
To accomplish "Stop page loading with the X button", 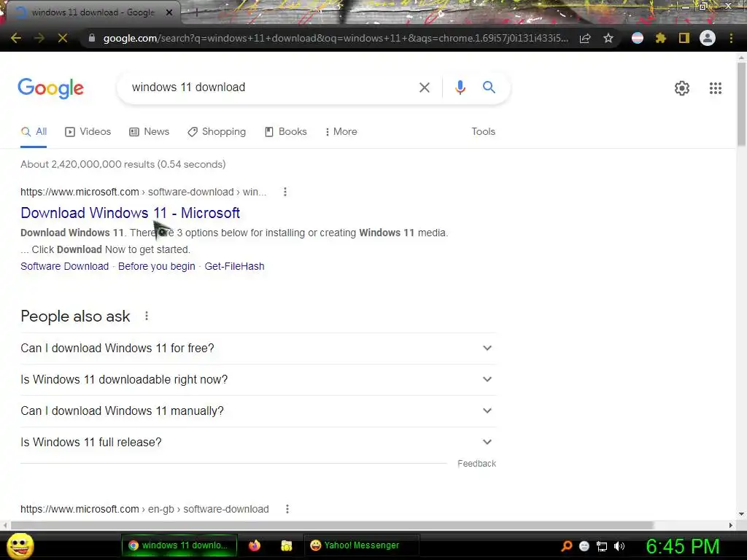I will pos(63,38).
